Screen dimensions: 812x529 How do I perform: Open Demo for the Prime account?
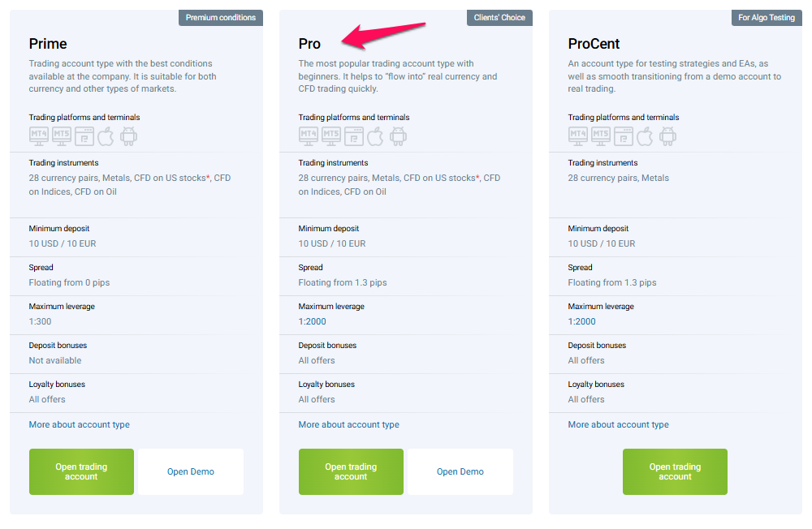coord(191,471)
